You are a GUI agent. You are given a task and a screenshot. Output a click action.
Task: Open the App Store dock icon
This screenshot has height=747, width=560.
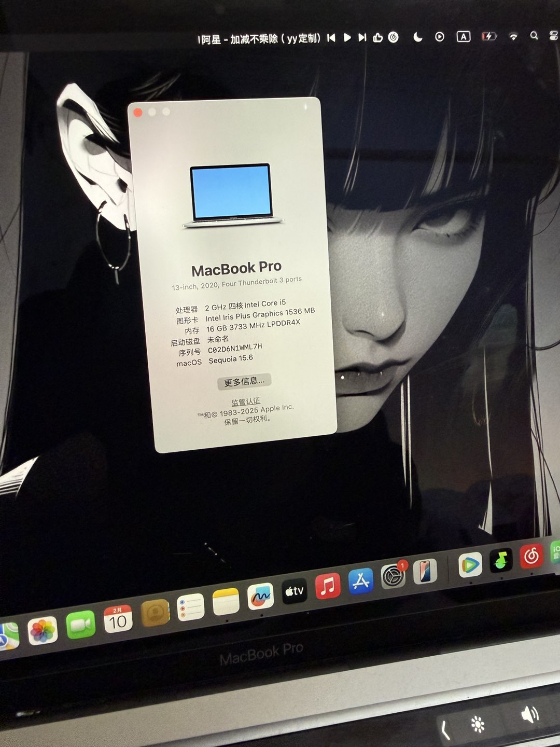coord(361,582)
